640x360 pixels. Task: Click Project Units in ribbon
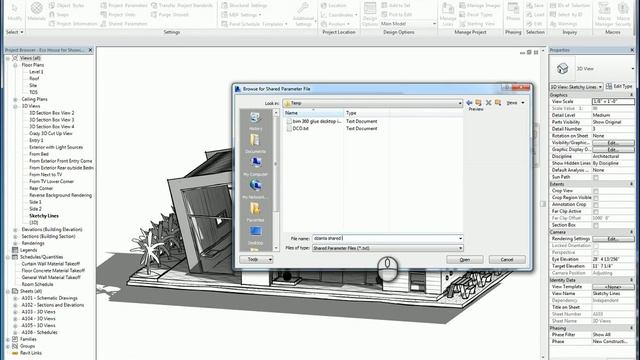(118, 14)
